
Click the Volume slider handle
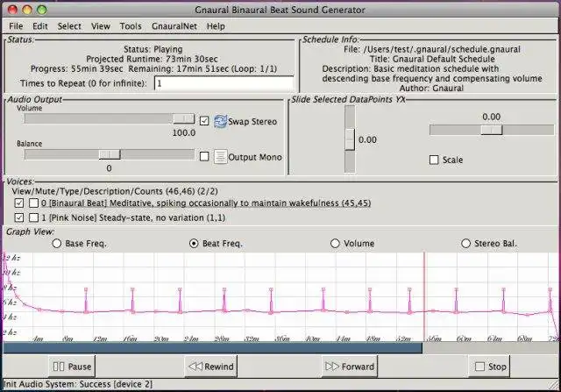tap(184, 118)
